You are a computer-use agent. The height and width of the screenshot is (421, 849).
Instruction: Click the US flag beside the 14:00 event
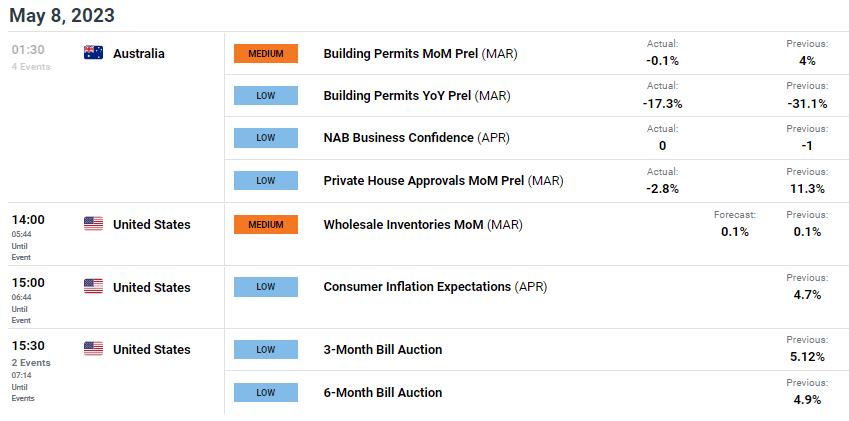point(93,223)
